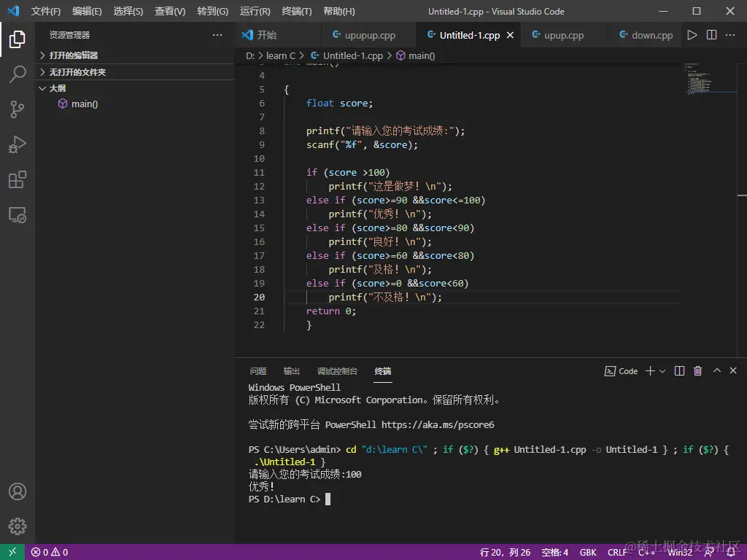Run the code with the play button

(x=692, y=35)
